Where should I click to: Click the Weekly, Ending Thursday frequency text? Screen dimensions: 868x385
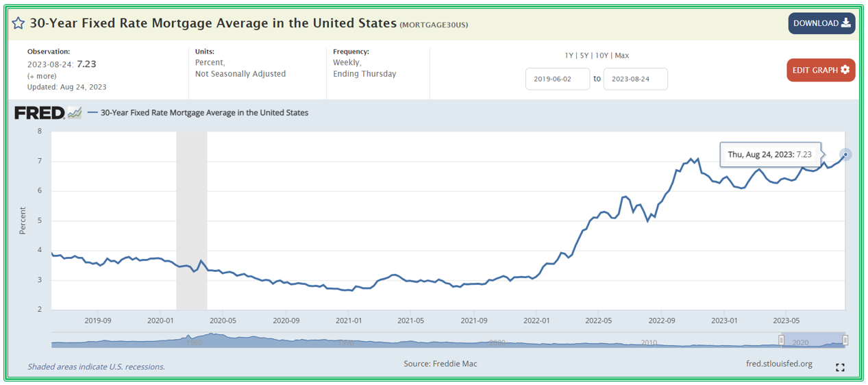click(x=364, y=69)
